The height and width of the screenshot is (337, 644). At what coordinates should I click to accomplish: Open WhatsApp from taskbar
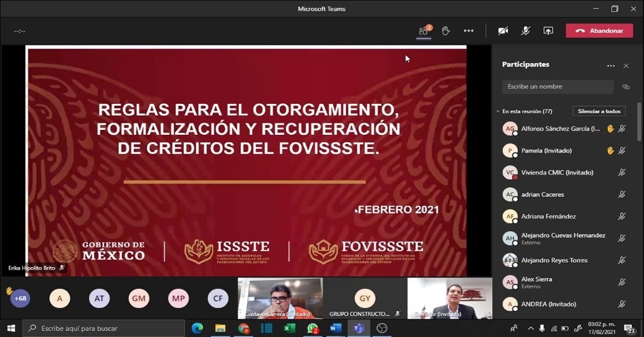(x=313, y=328)
